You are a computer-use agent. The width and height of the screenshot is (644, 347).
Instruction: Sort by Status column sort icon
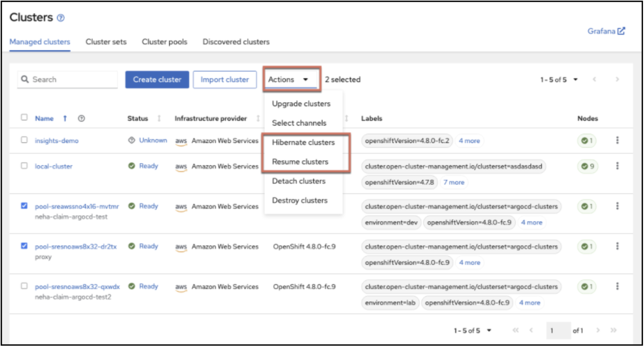[x=159, y=119]
